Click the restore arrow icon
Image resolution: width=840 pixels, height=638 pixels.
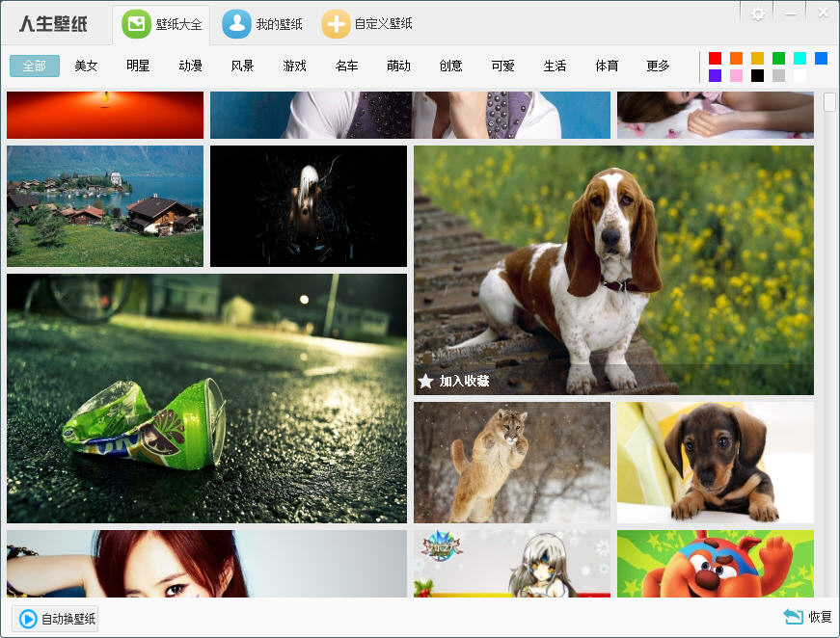[x=793, y=617]
